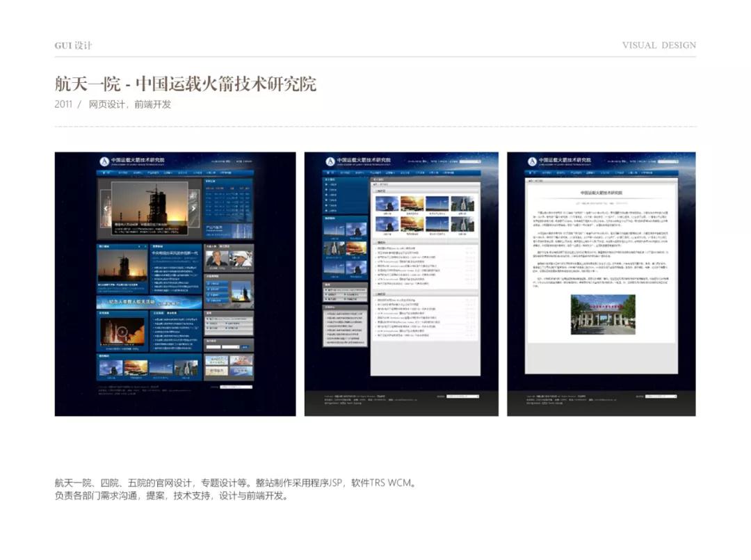
Task: Click the previous slide arrow in homepage carousel
Action: click(106, 209)
